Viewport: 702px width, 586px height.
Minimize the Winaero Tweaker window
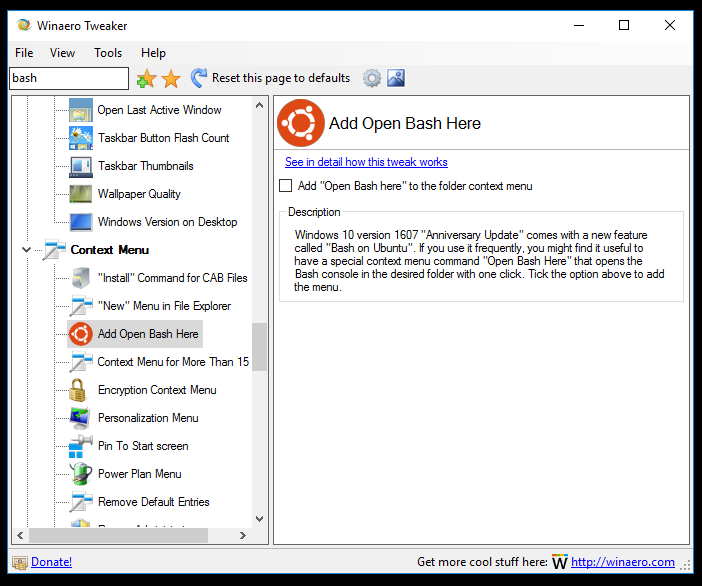(x=579, y=25)
